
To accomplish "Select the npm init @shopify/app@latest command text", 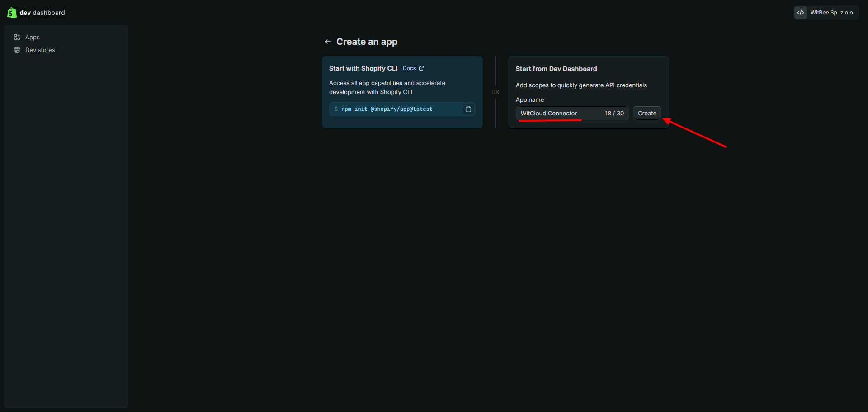I will (x=387, y=109).
